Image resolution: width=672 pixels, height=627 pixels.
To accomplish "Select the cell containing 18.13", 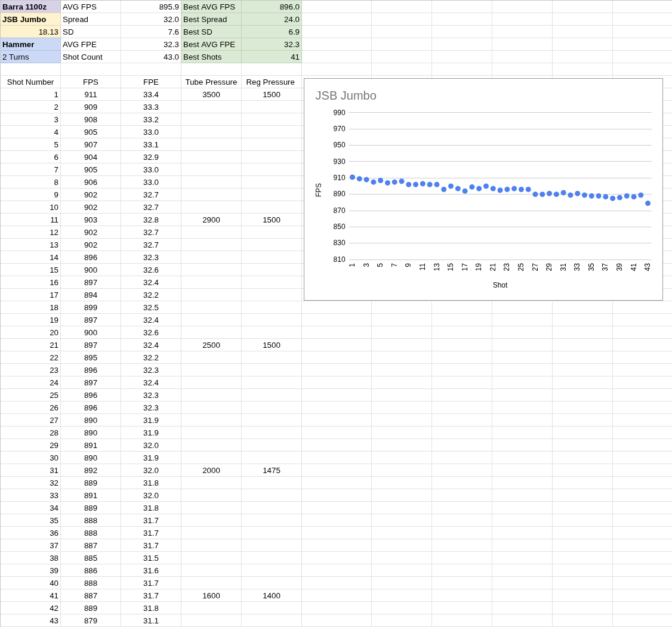I will [30, 32].
